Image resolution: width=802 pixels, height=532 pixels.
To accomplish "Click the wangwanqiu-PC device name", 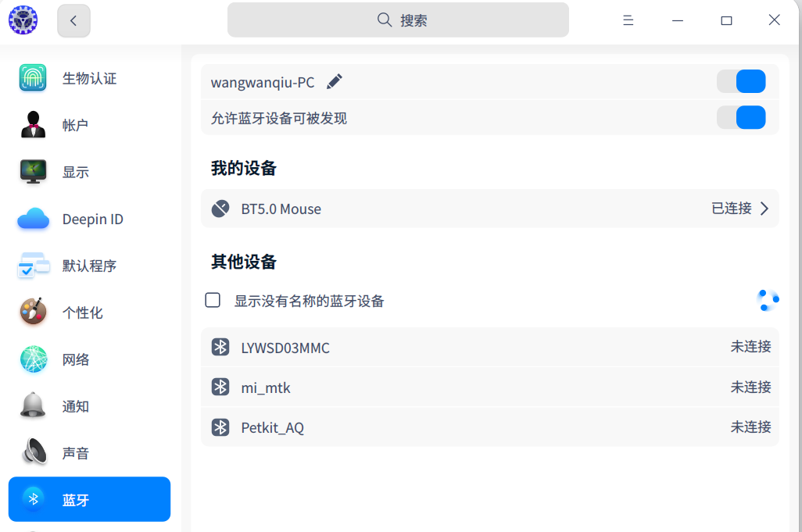I will (263, 82).
